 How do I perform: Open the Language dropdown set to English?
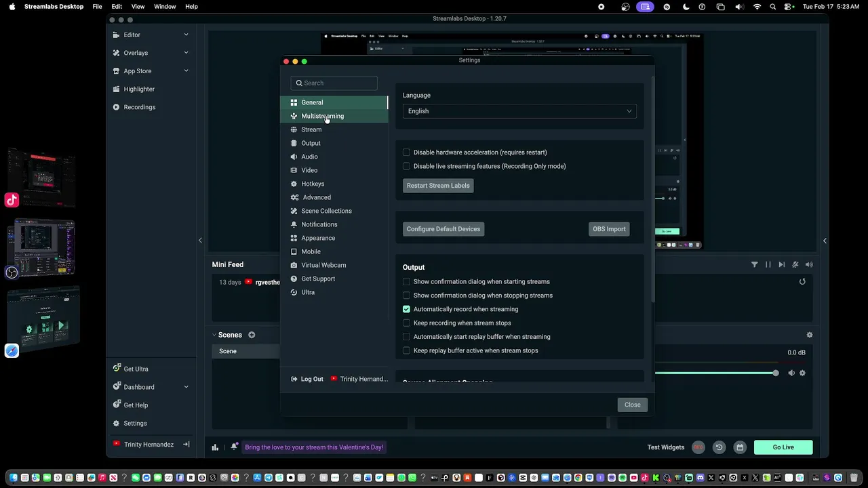click(x=519, y=111)
